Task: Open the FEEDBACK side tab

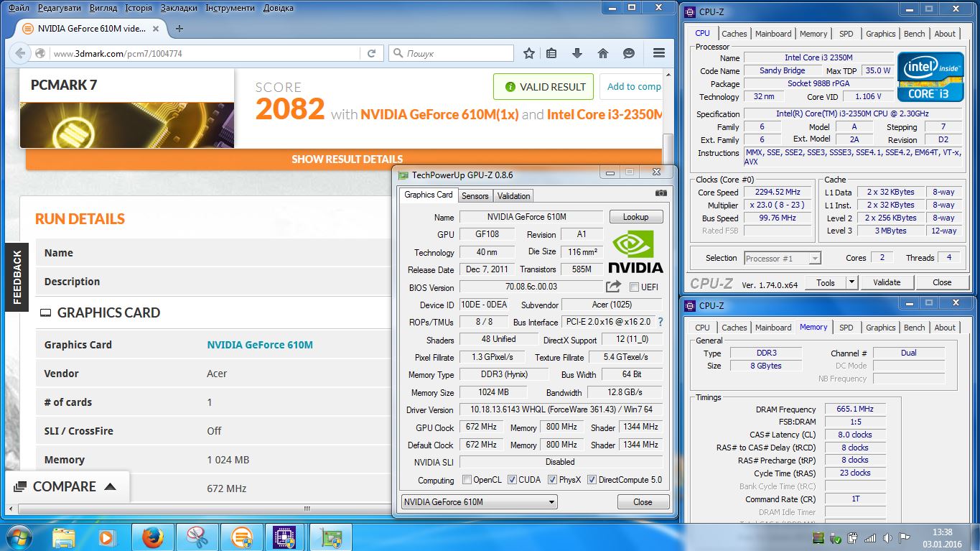Action: pos(17,277)
